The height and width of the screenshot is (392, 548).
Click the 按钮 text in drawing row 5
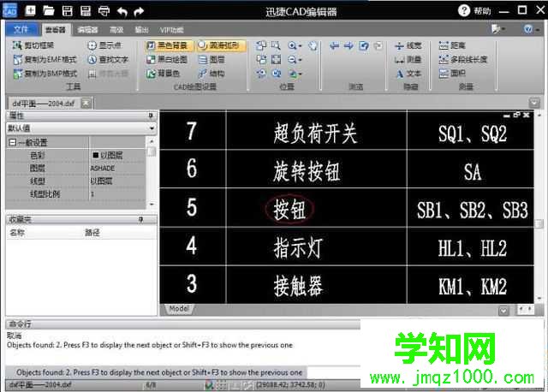pyautogui.click(x=289, y=210)
